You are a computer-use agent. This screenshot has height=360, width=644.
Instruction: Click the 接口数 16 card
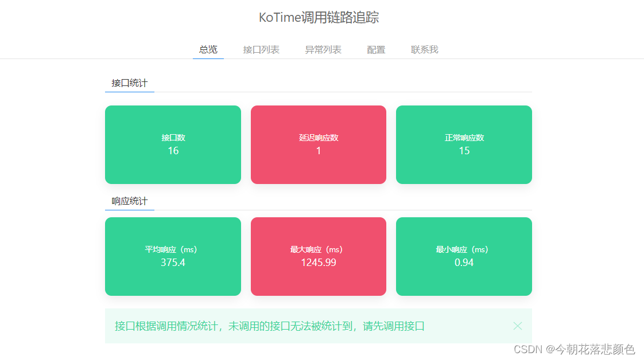pos(173,144)
